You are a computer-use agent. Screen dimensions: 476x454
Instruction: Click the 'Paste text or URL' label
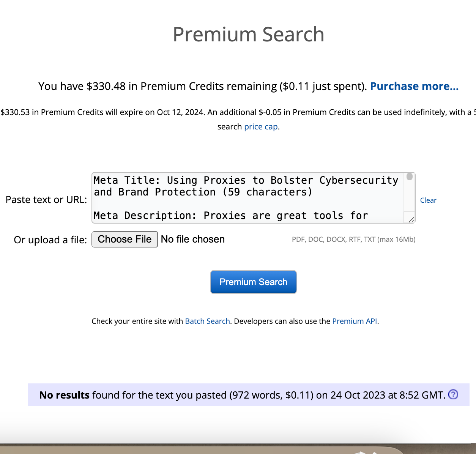(46, 200)
